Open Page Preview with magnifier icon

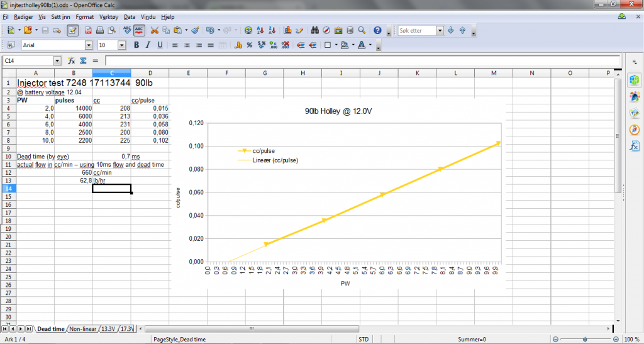112,30
